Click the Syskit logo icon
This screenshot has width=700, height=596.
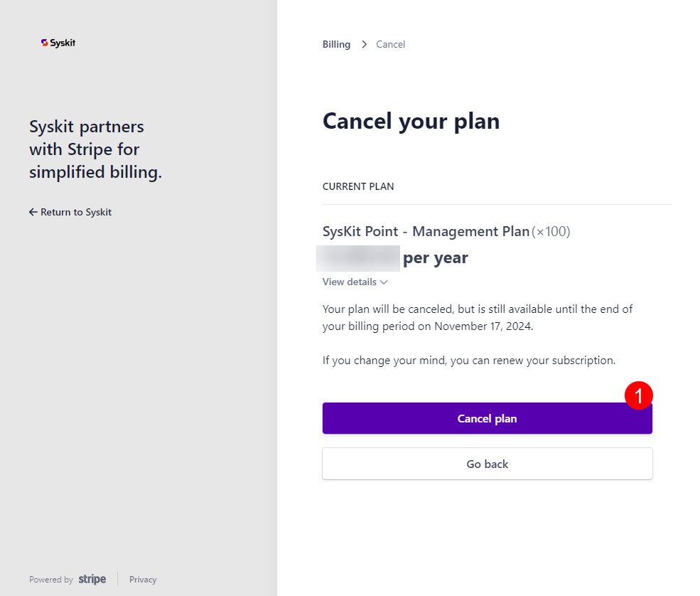point(44,43)
